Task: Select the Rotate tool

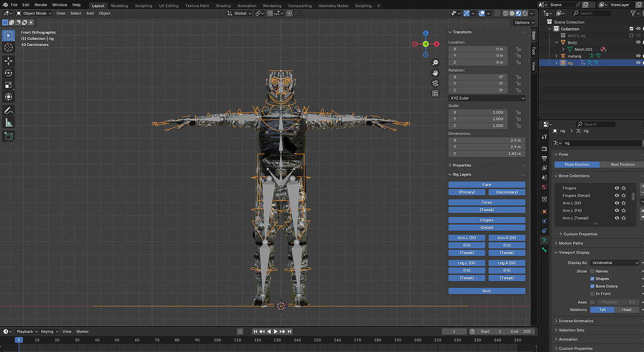Action: click(x=8, y=73)
